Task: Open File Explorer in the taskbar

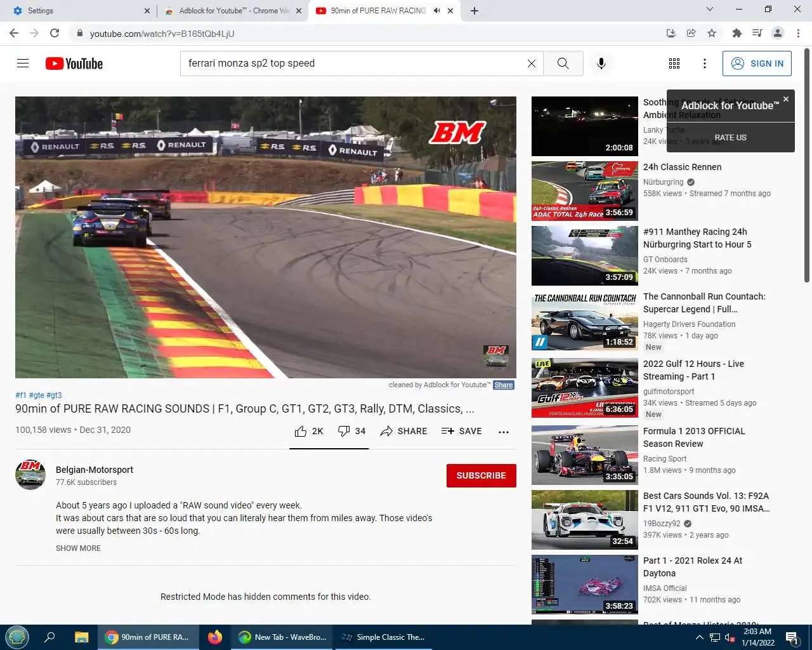Action: click(x=82, y=637)
